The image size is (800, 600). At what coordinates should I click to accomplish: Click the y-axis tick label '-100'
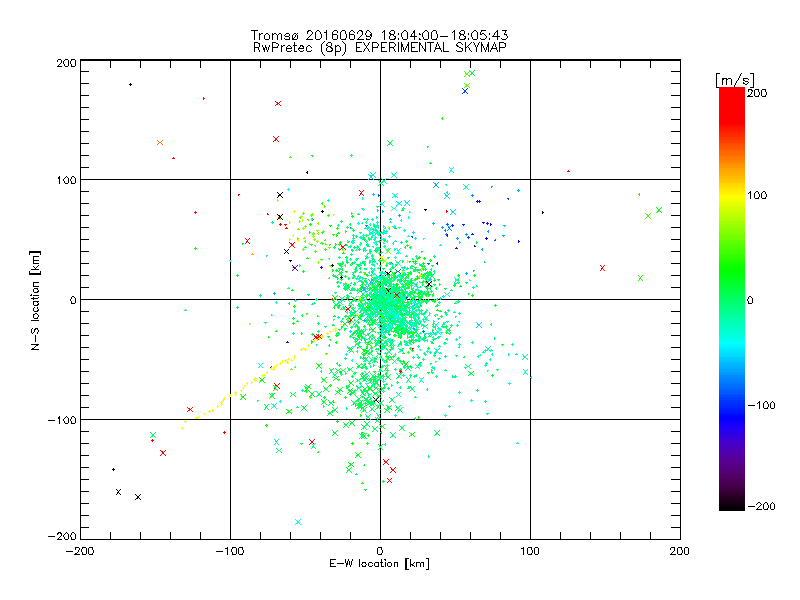pyautogui.click(x=62, y=420)
